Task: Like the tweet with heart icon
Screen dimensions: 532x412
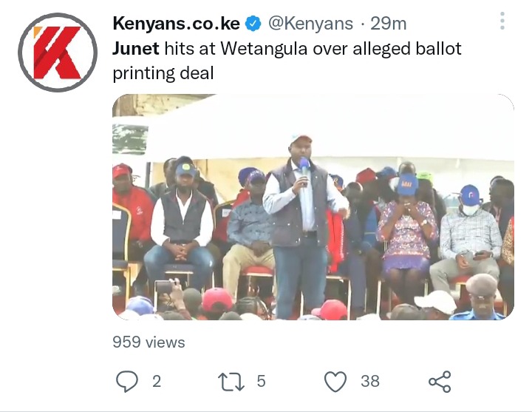Action: (x=335, y=382)
